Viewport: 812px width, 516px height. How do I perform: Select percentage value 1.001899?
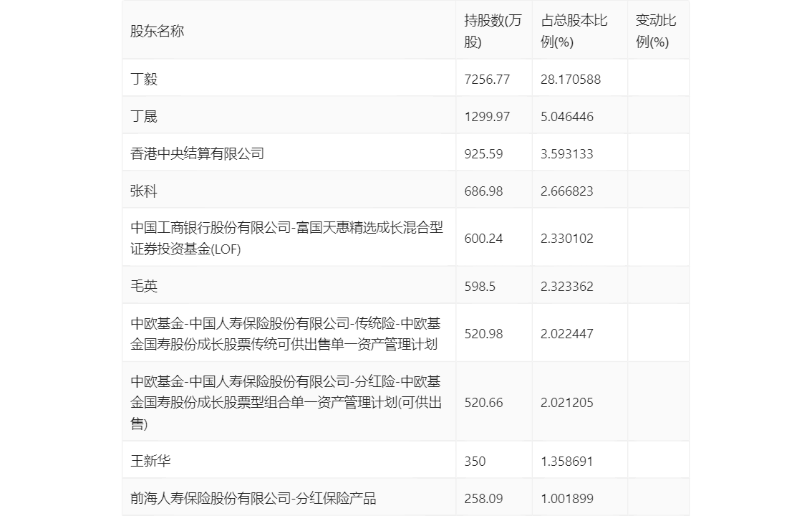(567, 498)
